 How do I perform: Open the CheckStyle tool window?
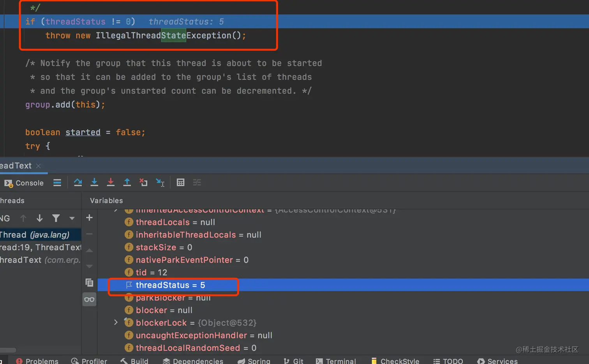(x=395, y=361)
